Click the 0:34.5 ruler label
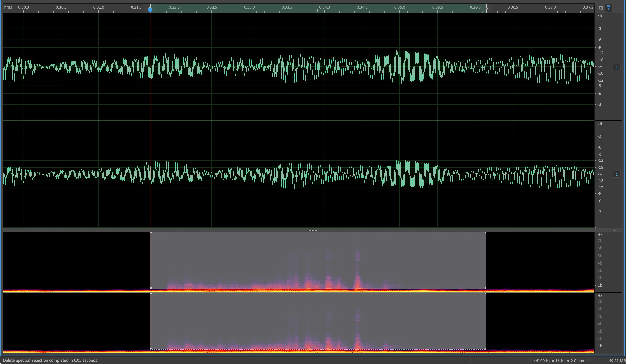This screenshot has width=626, height=364. pos(362,7)
